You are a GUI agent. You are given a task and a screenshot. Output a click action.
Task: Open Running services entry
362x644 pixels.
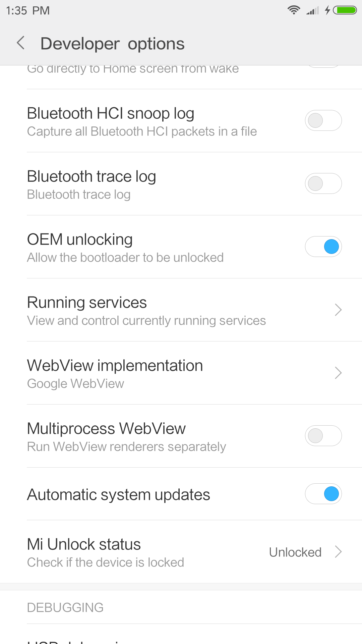click(x=181, y=310)
